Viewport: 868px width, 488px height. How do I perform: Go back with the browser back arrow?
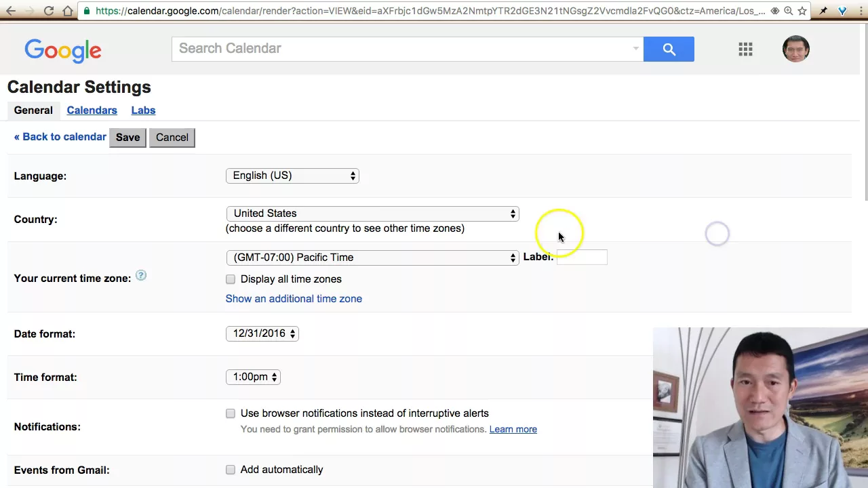click(11, 11)
